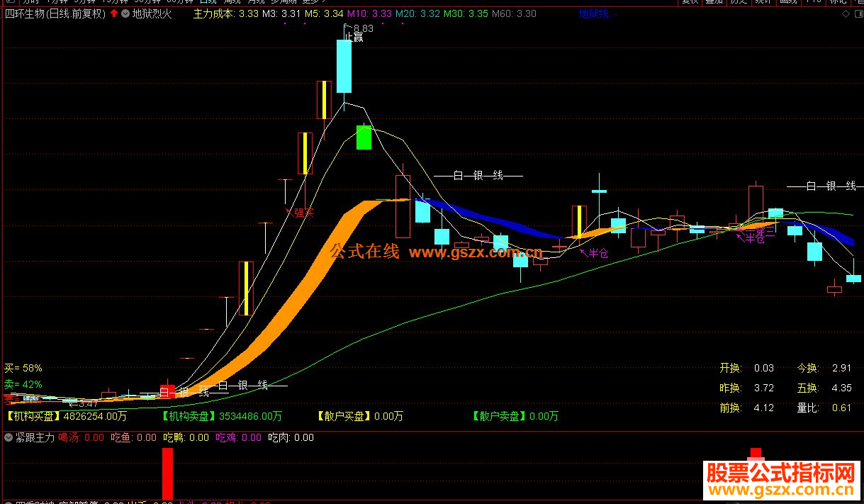The height and width of the screenshot is (504, 864).
Task: Click the first magenta 半仓 signal marker
Action: [595, 252]
